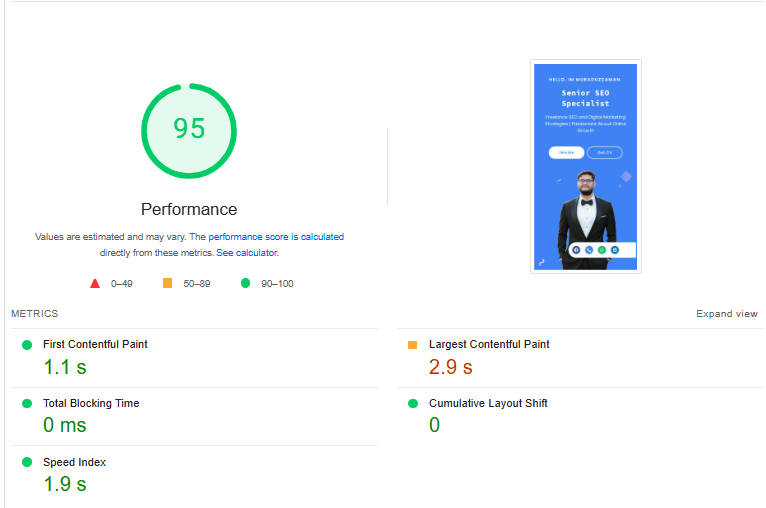Expand the metrics view
Viewport: 766px width, 508px height.
pyautogui.click(x=727, y=314)
